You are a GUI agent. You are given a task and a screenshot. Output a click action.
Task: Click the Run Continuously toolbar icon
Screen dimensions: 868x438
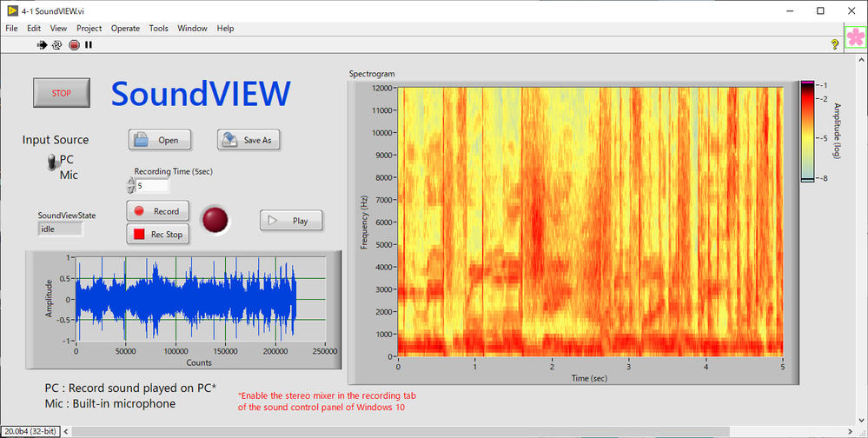[56, 45]
